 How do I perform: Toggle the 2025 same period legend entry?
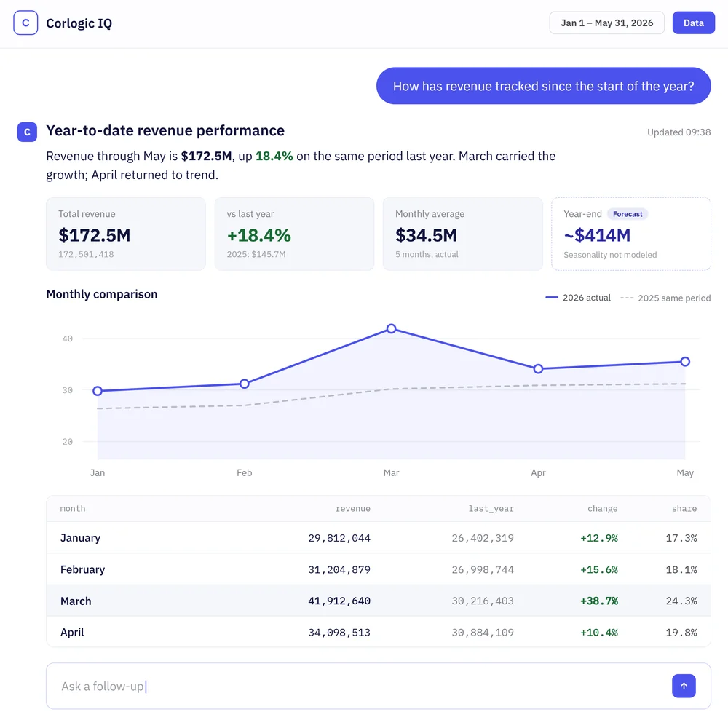pyautogui.click(x=665, y=298)
